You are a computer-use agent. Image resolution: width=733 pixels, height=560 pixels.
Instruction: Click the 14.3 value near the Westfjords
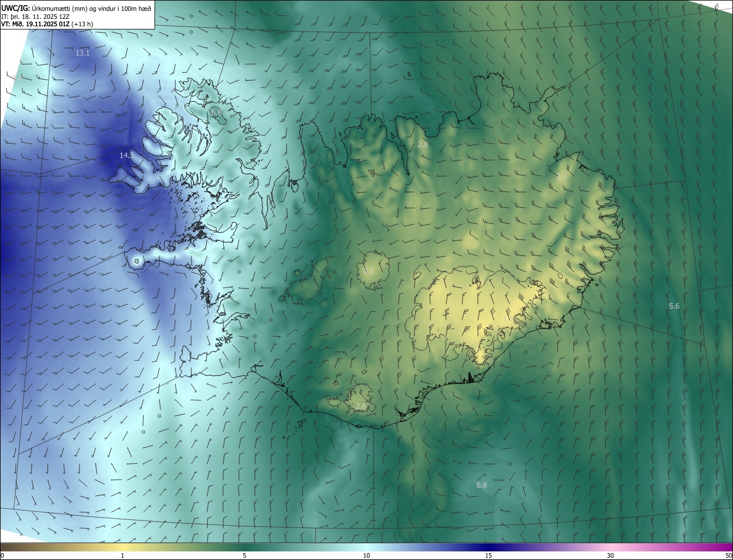pyautogui.click(x=127, y=155)
